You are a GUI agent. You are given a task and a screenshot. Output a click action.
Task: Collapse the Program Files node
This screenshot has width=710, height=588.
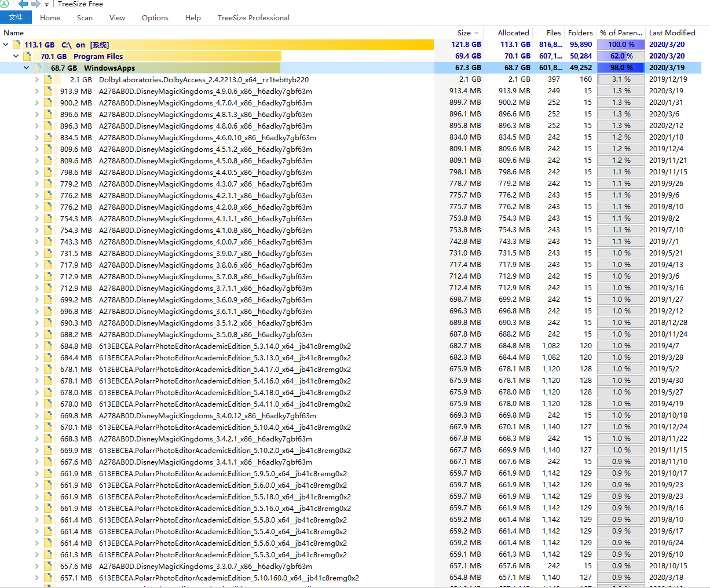click(16, 56)
